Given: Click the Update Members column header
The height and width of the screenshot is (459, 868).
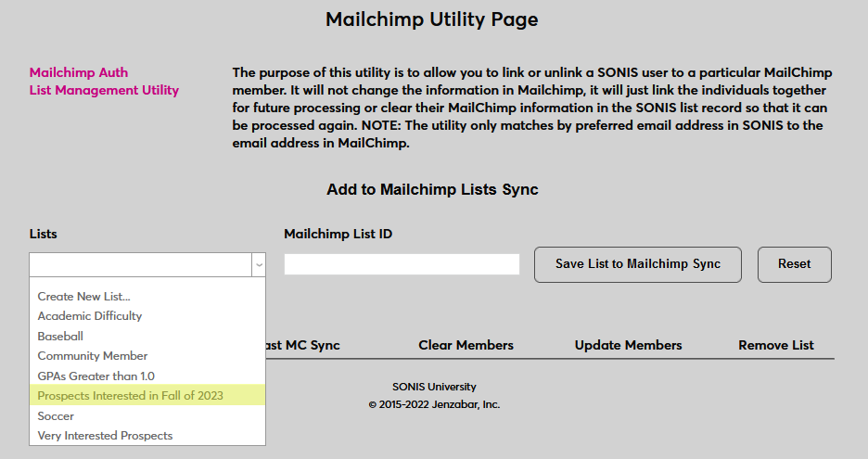Looking at the screenshot, I should point(628,346).
